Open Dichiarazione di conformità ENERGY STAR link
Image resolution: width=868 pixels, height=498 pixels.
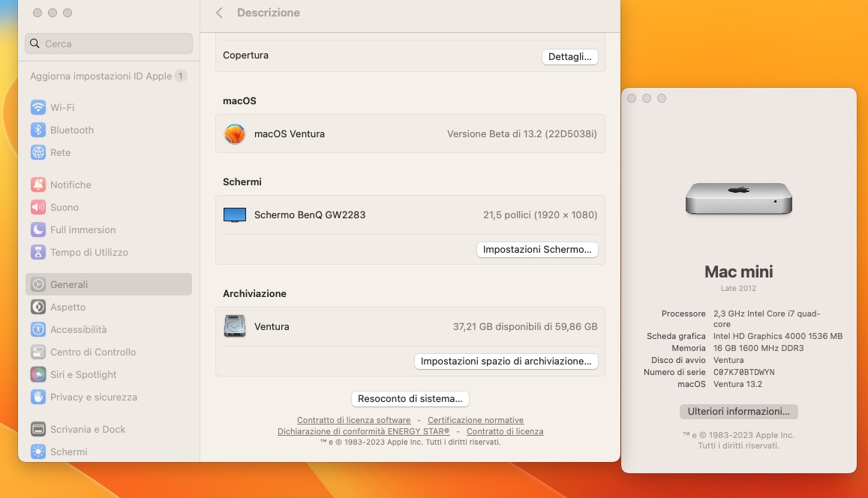[x=364, y=431]
